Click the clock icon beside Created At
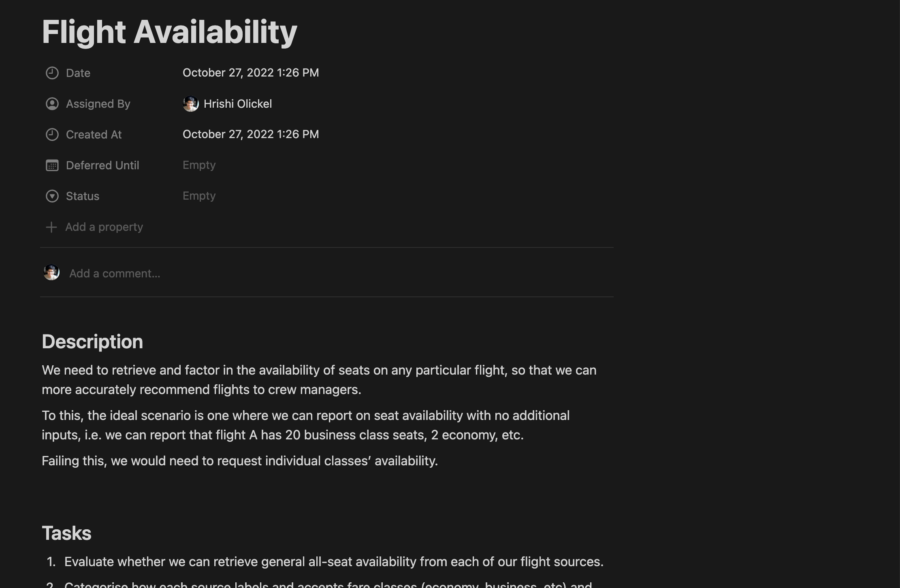 point(52,134)
